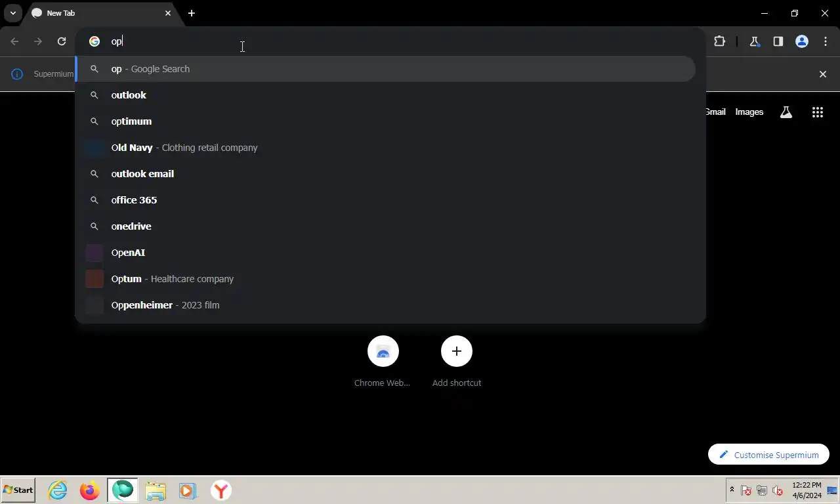The image size is (840, 504).
Task: Click the browser back arrow
Action: tap(14, 41)
